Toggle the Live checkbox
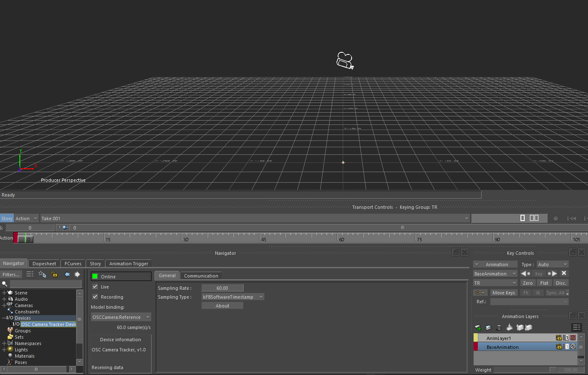588x375 pixels. (95, 286)
